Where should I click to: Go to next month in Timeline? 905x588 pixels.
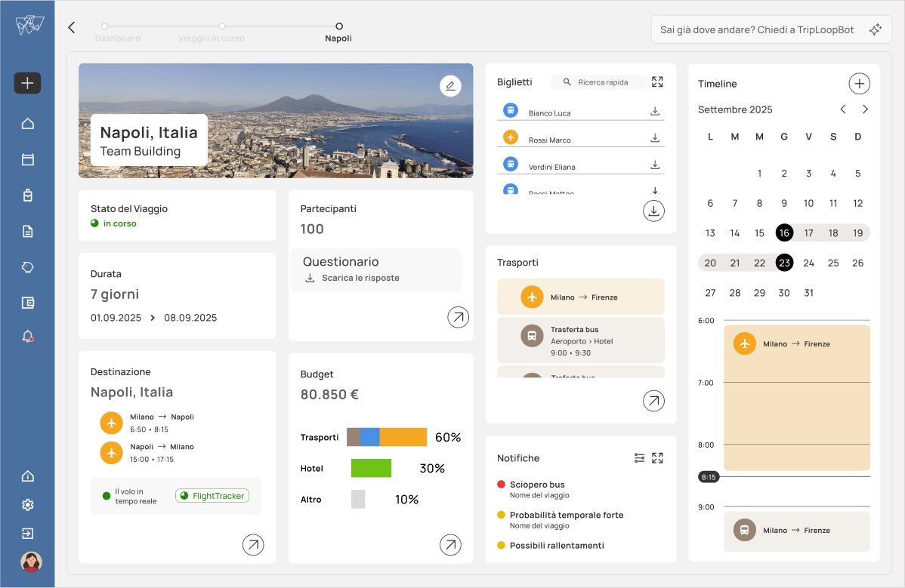(865, 109)
